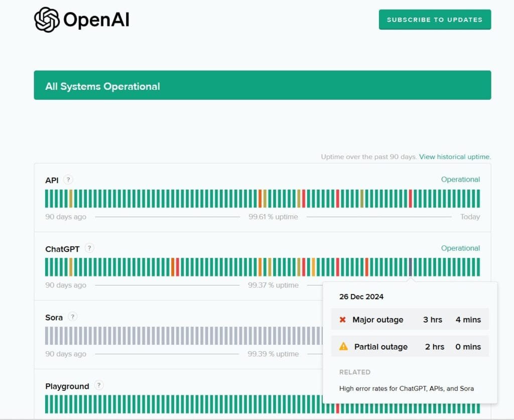Click the OpenAI logo
The height and width of the screenshot is (420, 514).
[82, 20]
